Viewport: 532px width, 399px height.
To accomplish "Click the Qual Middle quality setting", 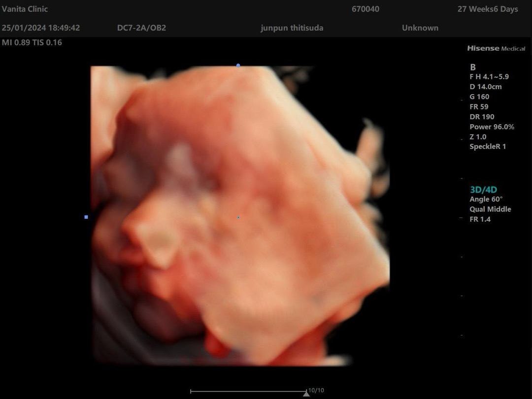I will 490,209.
